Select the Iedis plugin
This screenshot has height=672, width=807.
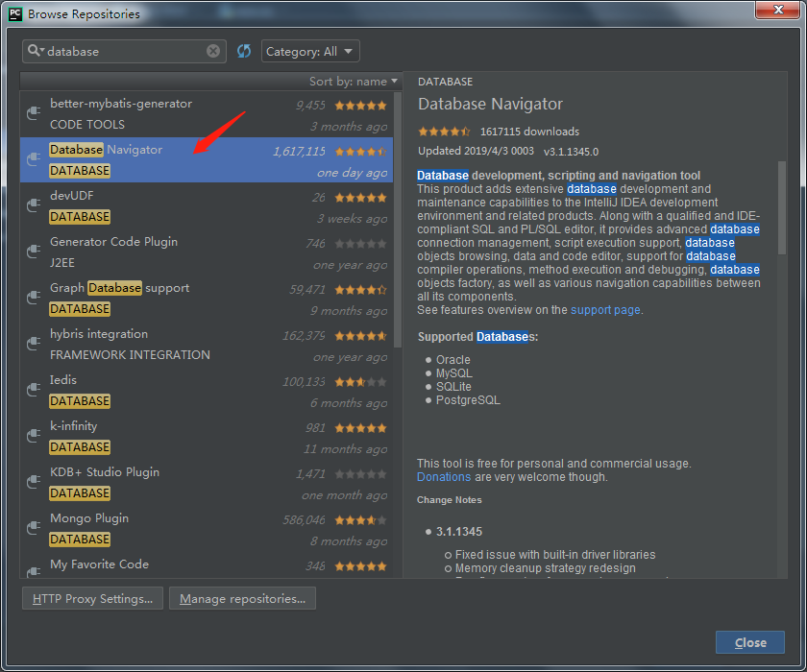click(x=207, y=391)
